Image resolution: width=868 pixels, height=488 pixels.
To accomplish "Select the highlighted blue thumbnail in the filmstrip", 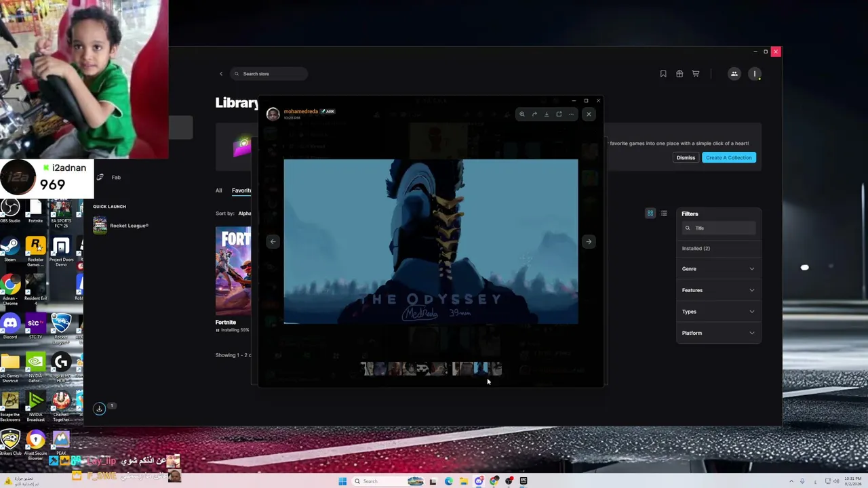I will click(481, 369).
